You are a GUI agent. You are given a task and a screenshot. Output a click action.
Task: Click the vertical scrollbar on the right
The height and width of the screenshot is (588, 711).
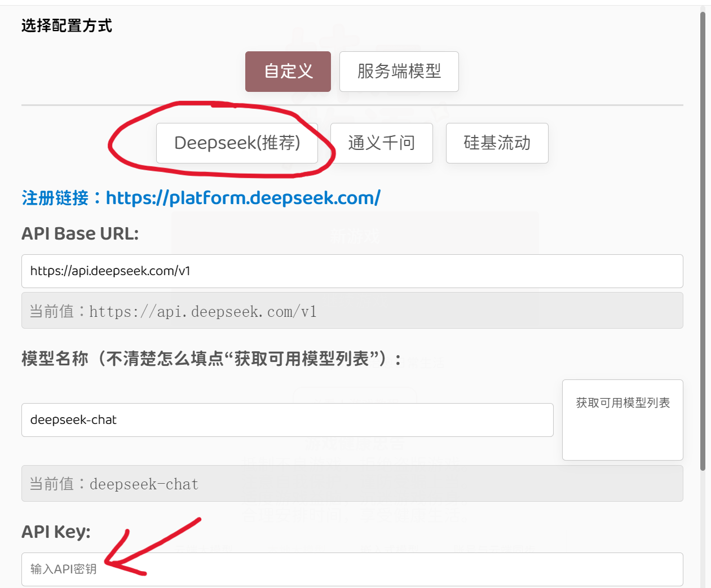(703, 241)
